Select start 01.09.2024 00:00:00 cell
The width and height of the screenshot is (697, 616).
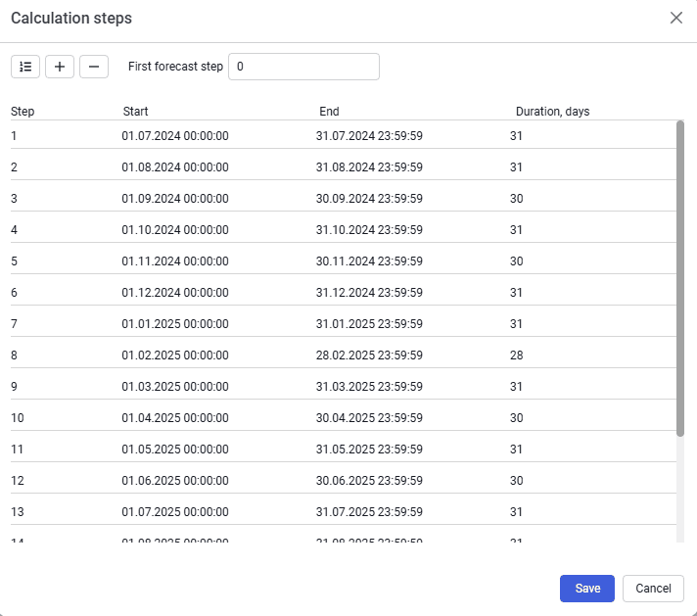[175, 199]
